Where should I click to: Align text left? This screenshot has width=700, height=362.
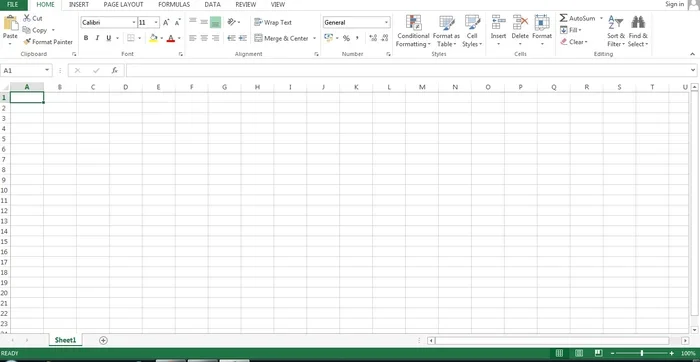(x=193, y=38)
